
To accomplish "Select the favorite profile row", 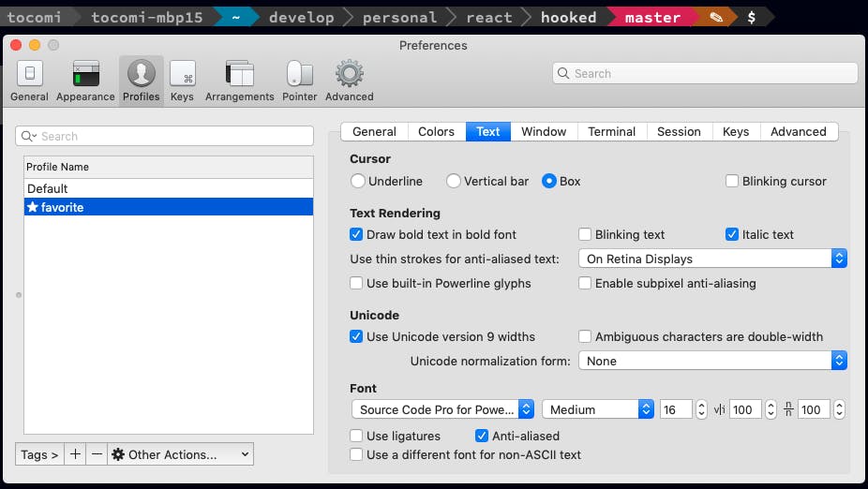I will [x=169, y=207].
